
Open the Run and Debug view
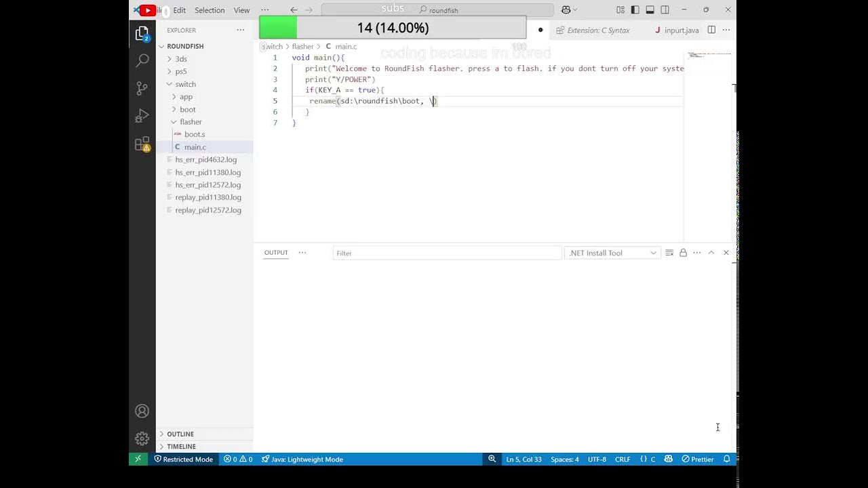142,115
